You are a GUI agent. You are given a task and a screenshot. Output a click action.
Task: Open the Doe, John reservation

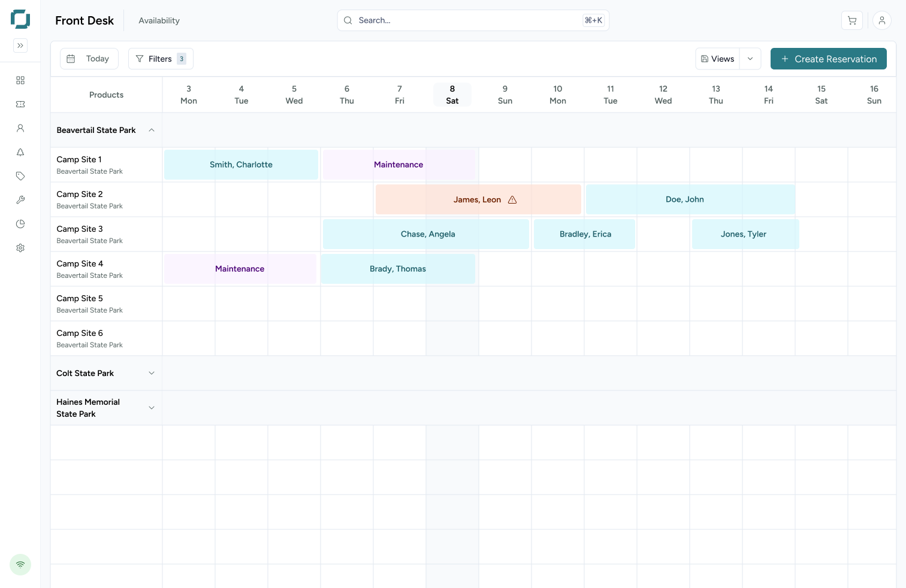[691, 199]
